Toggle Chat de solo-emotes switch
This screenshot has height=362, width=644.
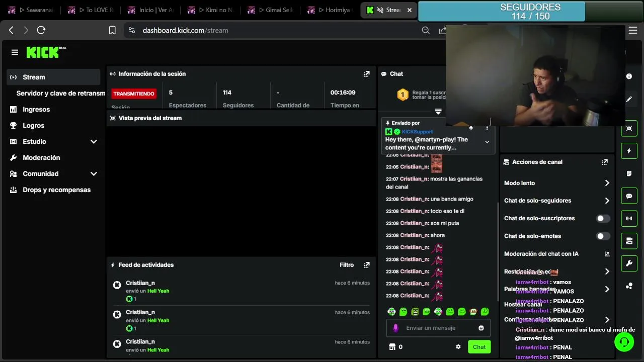click(x=603, y=236)
